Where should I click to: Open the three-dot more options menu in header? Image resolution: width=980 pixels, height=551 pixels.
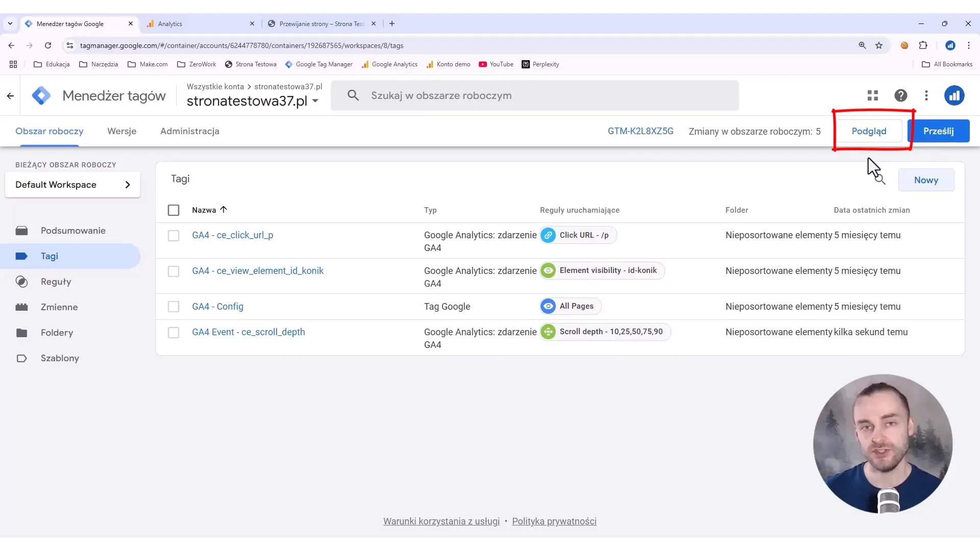[926, 95]
